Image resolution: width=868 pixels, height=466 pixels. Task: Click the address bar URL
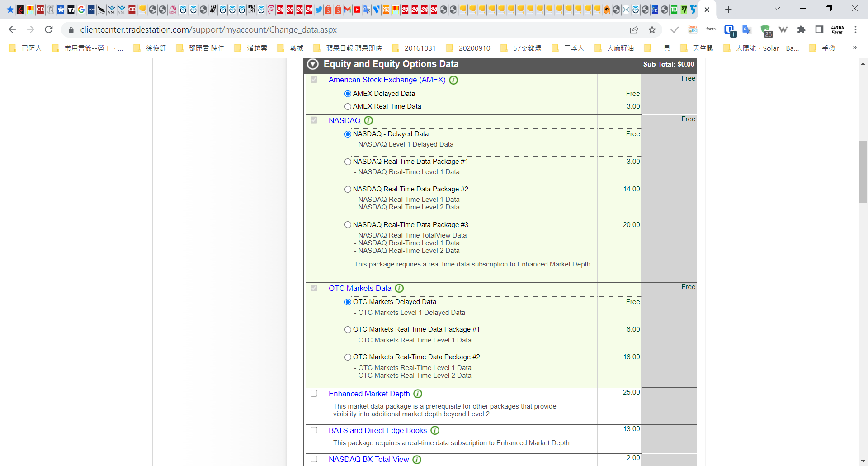(208, 29)
